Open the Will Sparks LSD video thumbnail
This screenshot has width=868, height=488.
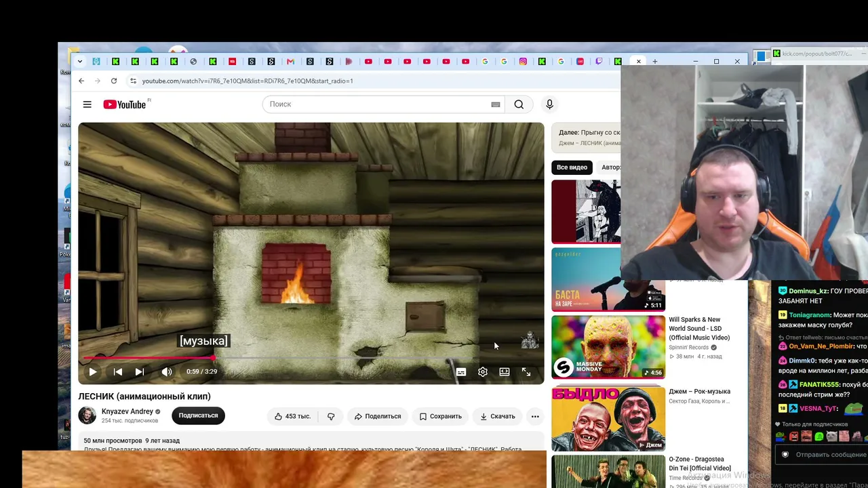(x=608, y=347)
